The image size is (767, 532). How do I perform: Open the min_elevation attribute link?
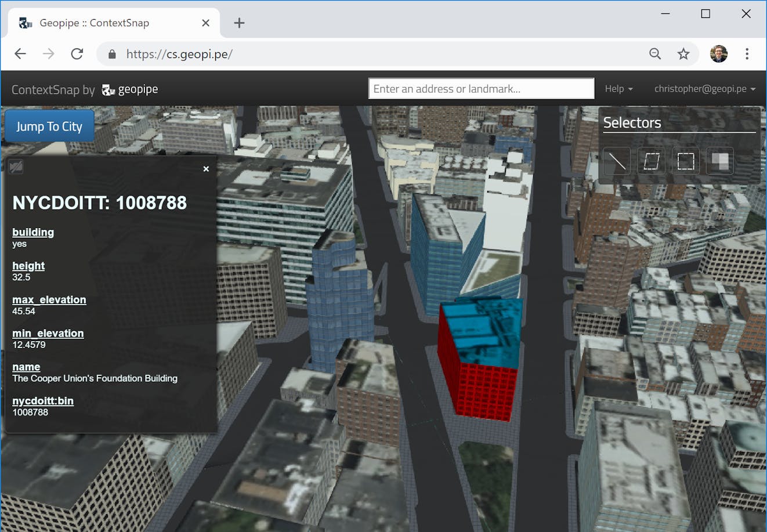(x=48, y=333)
